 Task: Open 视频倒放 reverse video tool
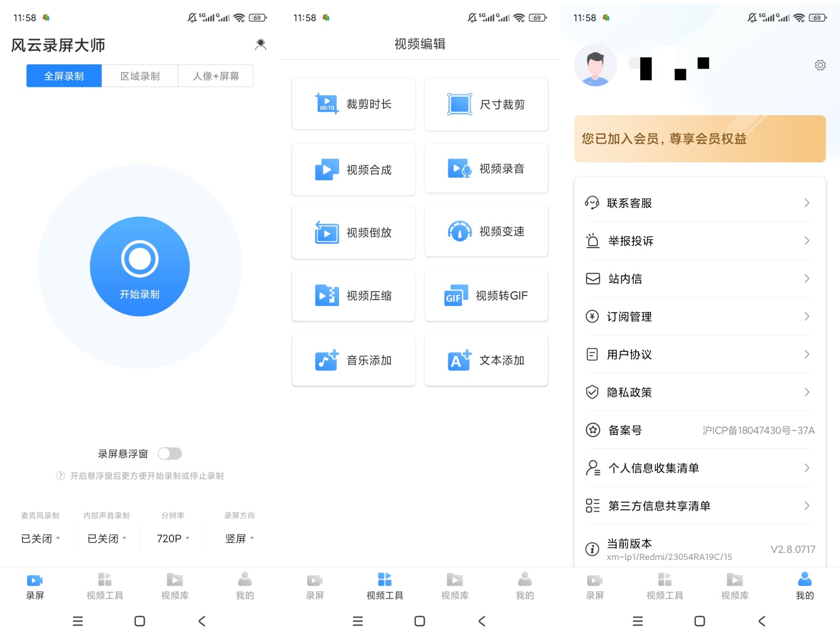click(353, 232)
